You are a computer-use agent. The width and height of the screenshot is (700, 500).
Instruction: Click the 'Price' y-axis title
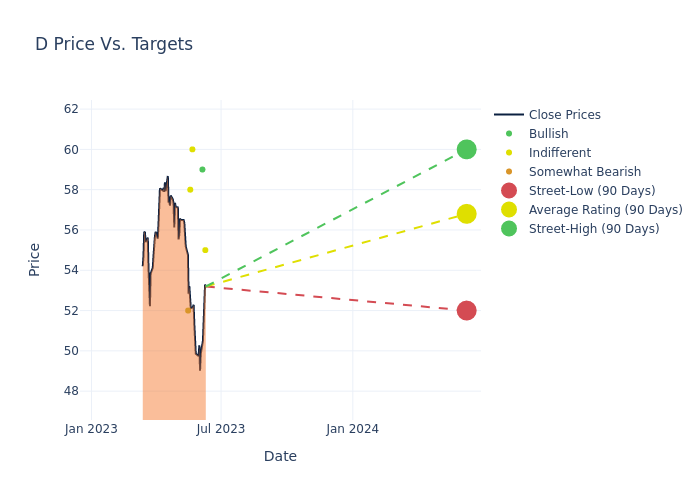[x=35, y=259]
